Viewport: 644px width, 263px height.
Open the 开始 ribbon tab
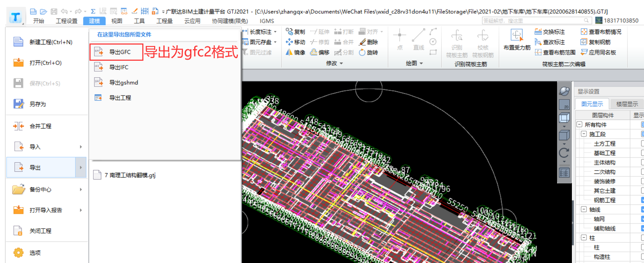[38, 21]
